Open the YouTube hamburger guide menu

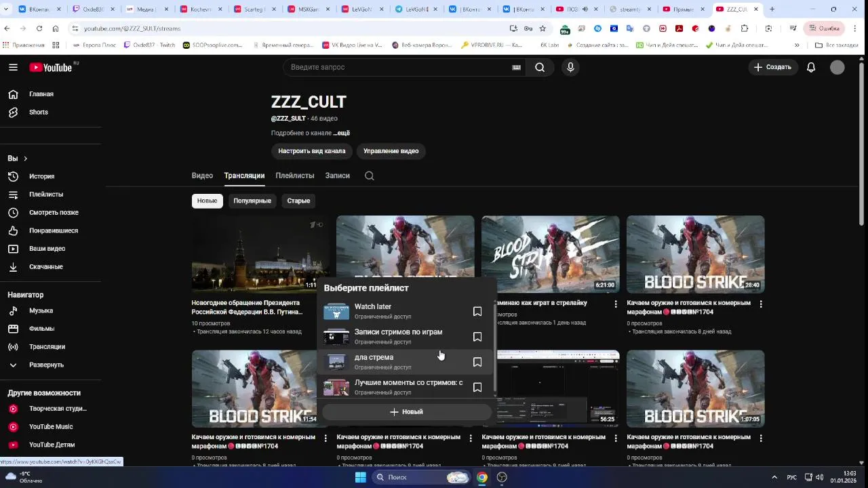tap(13, 67)
